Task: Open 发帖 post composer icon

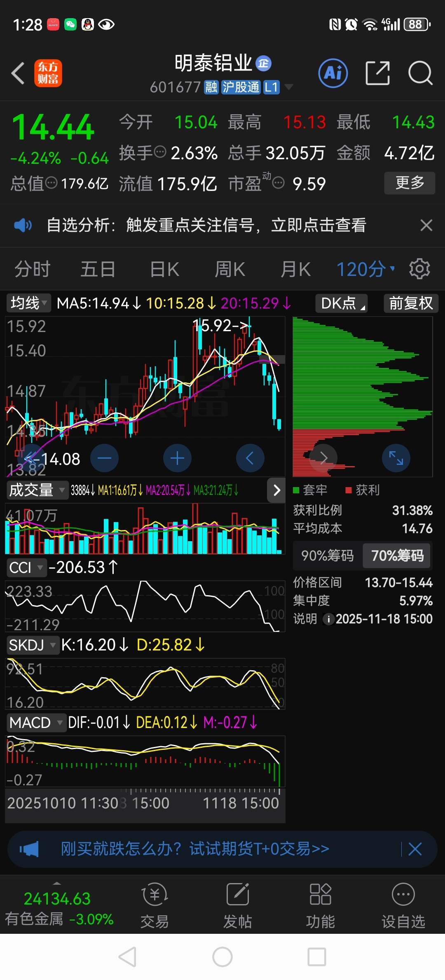Action: [x=238, y=905]
